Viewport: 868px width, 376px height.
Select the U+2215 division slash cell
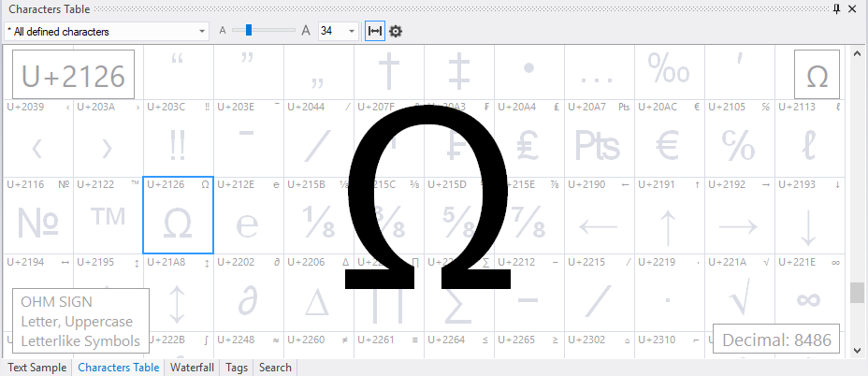coord(600,293)
